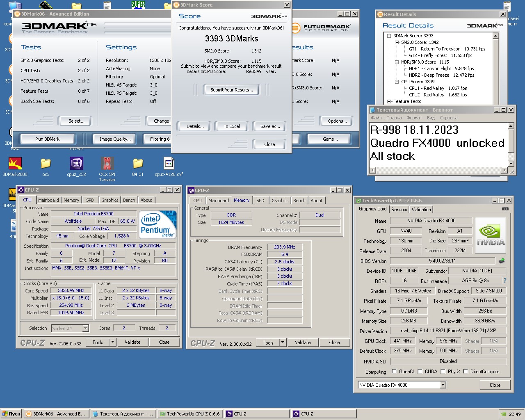Click the Intel Pentium logo in CPU-Z
Image resolution: width=525 pixels, height=420 pixels.
pos(158,225)
